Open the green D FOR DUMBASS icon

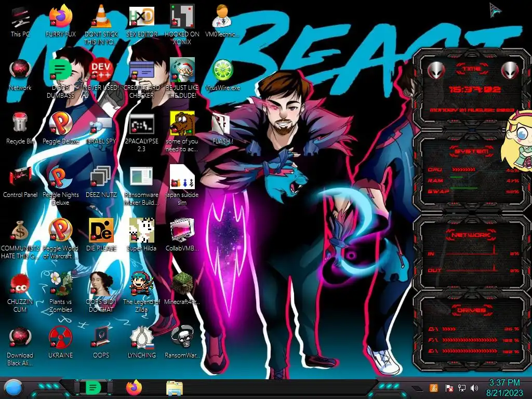(x=60, y=78)
